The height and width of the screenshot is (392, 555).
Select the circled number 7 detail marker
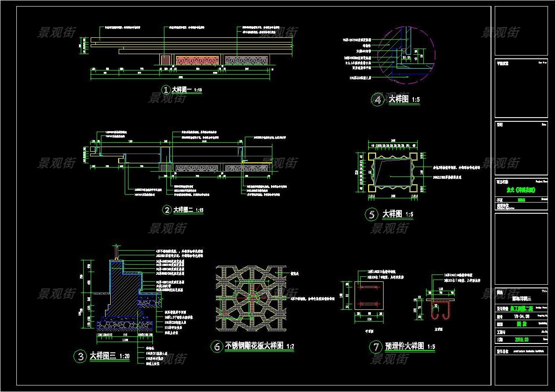[375, 347]
